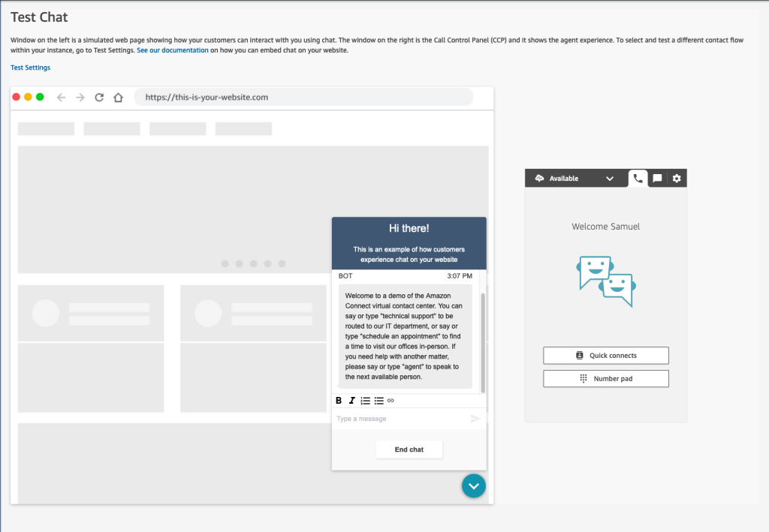Image resolution: width=769 pixels, height=532 pixels.
Task: Insert a hyperlink in the chat message
Action: click(x=390, y=400)
